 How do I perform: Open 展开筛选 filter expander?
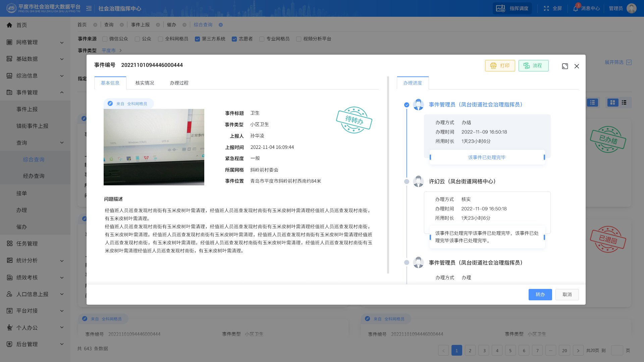pyautogui.click(x=618, y=62)
